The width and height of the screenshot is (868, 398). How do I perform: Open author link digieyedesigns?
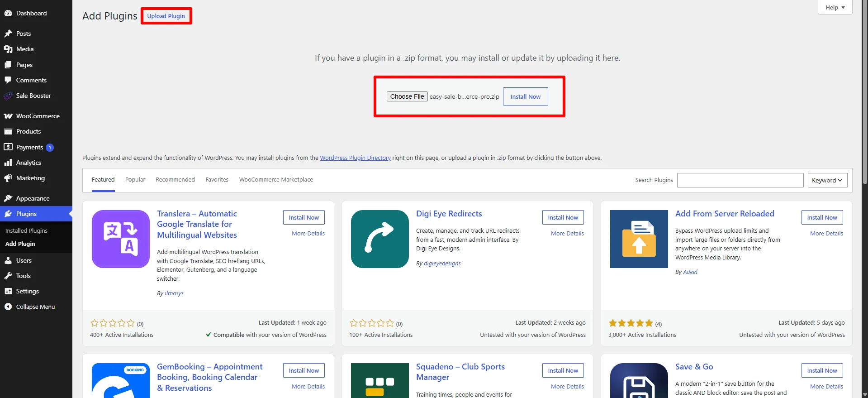click(442, 264)
